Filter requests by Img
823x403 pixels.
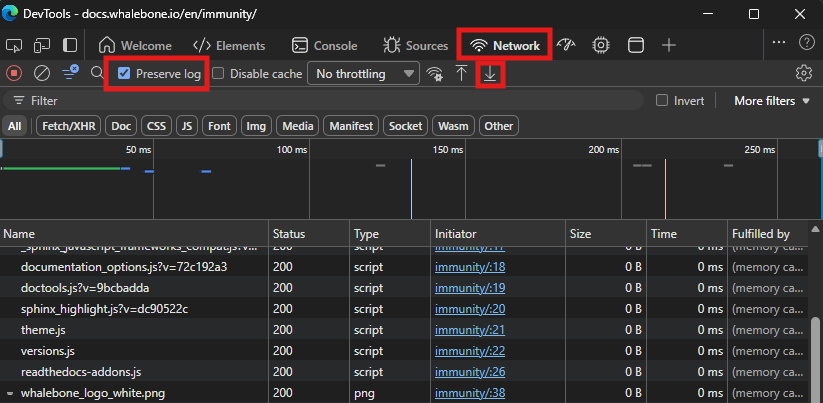coord(256,126)
